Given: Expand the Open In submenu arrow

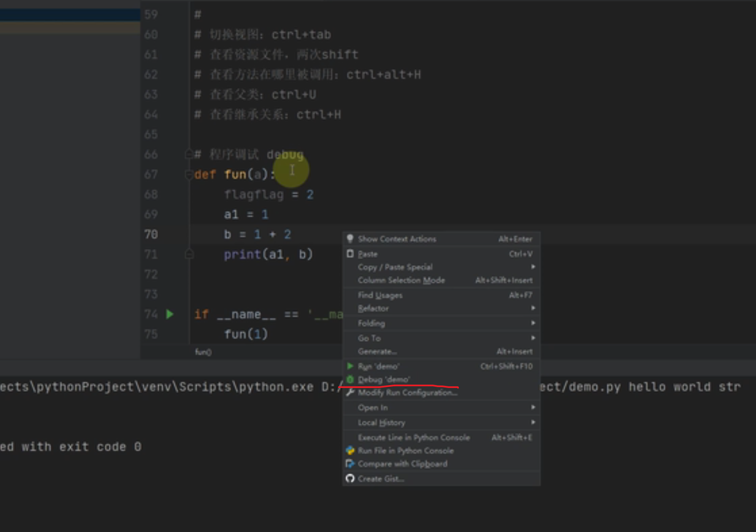Looking at the screenshot, I should pos(533,407).
